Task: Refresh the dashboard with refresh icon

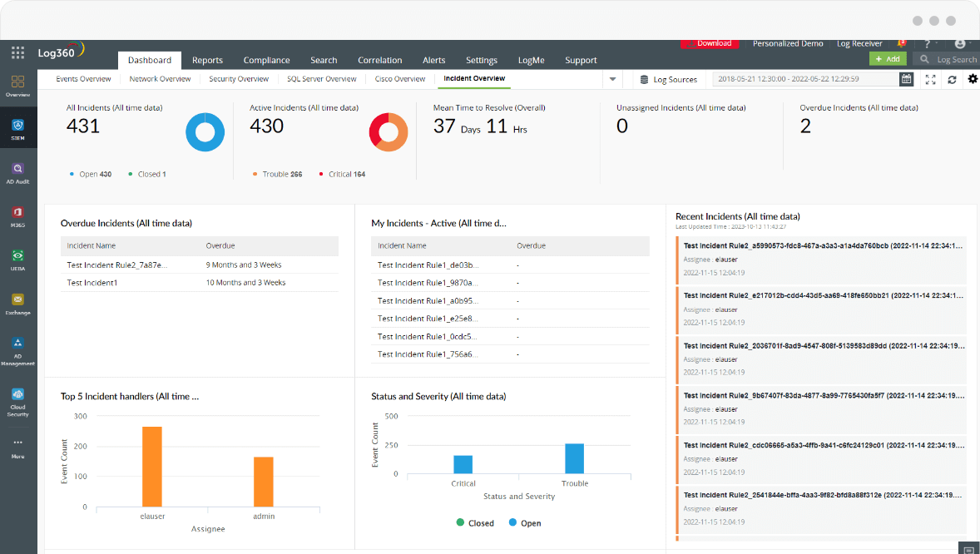Action: pyautogui.click(x=952, y=80)
